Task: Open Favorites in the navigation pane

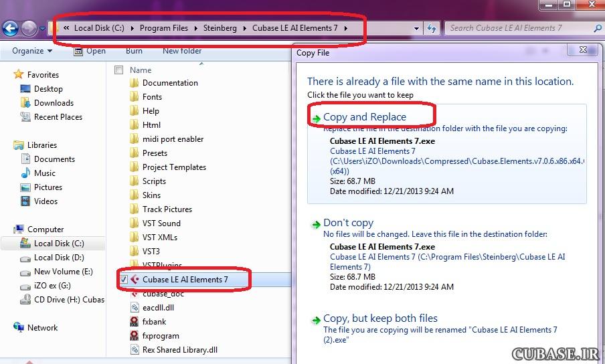Action: coord(43,75)
